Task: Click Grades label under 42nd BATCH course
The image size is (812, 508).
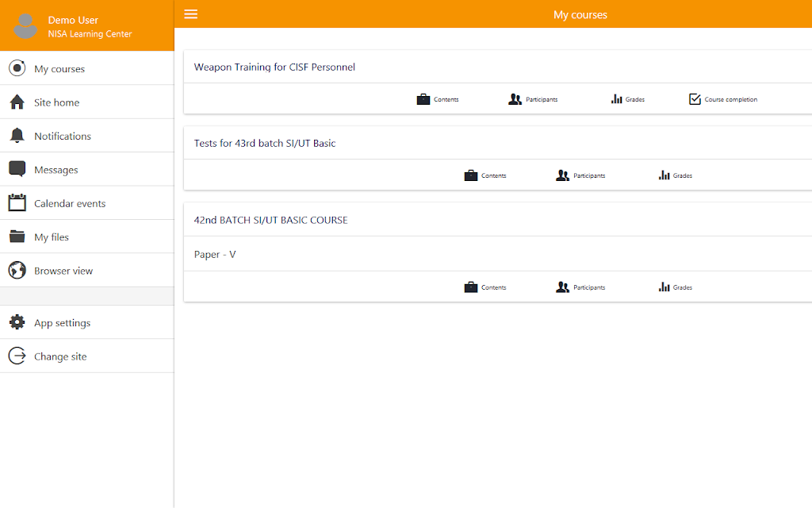Action: 683,287
